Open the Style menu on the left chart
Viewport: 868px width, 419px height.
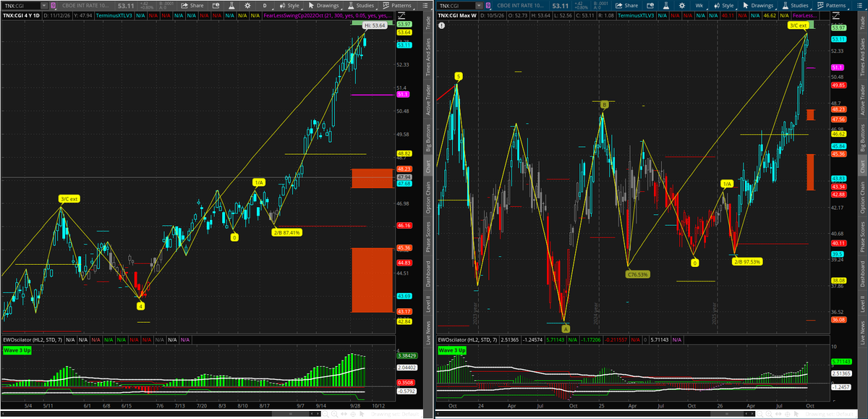coord(290,6)
